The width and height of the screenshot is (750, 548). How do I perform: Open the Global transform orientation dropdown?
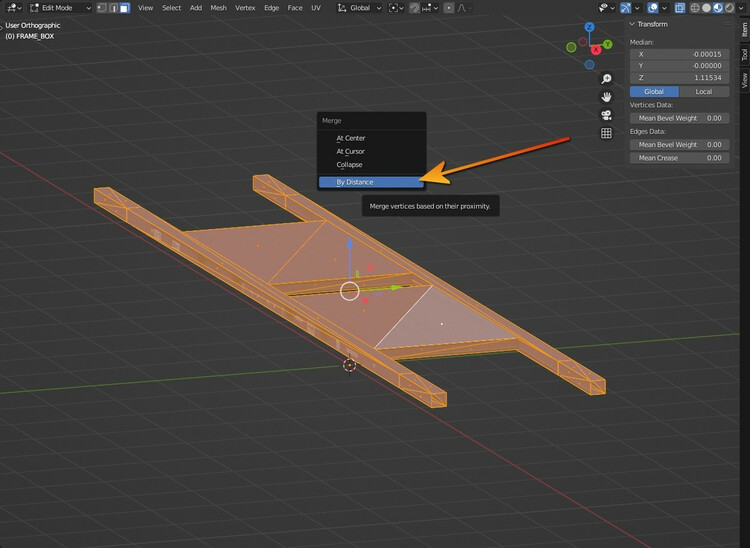coord(359,8)
